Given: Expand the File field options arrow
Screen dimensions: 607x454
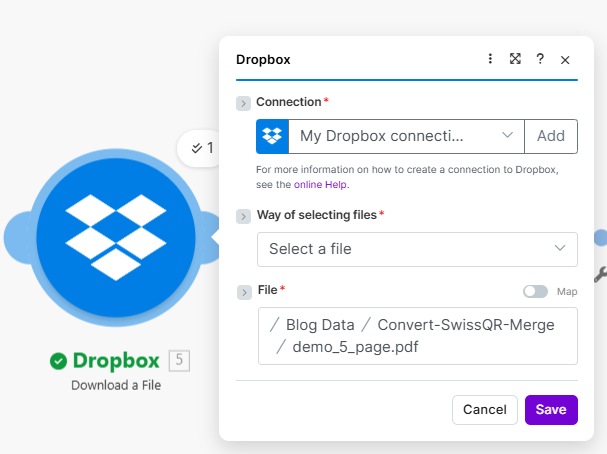Looking at the screenshot, I should tap(244, 291).
